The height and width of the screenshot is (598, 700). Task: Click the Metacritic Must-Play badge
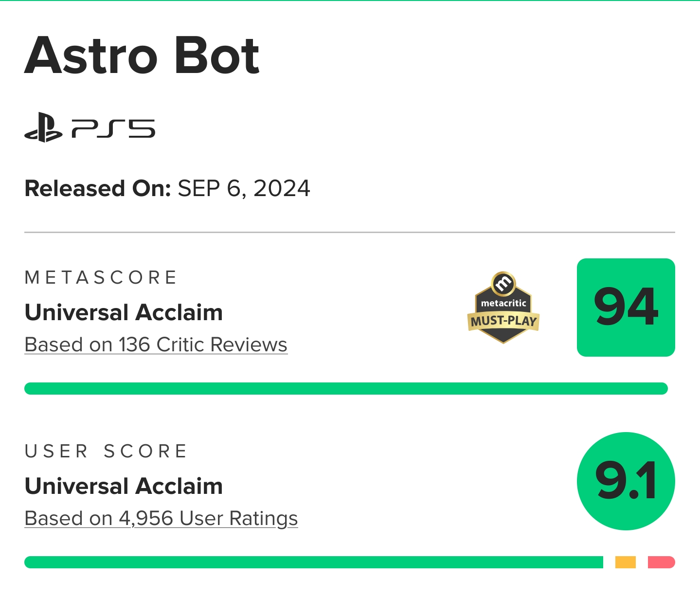click(503, 308)
